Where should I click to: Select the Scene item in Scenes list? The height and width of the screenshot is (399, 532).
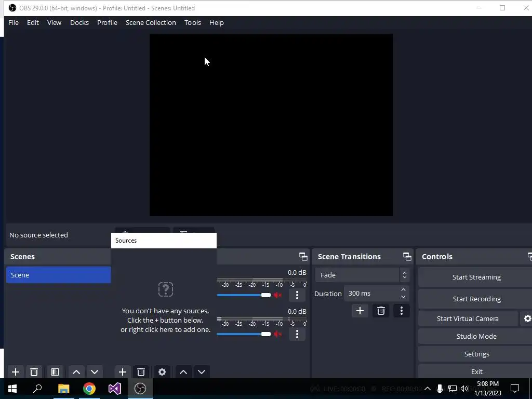pyautogui.click(x=58, y=275)
